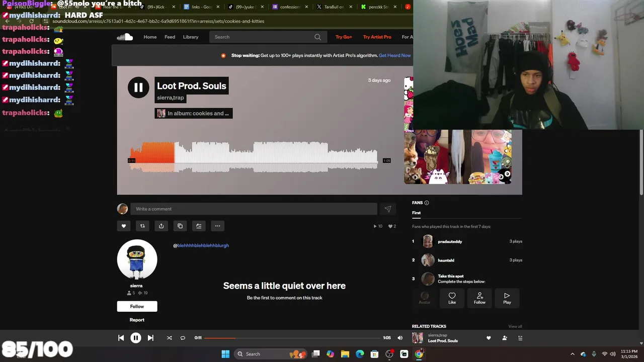Open Chrome from the taskbar
This screenshot has width=644, height=362.
point(419,354)
